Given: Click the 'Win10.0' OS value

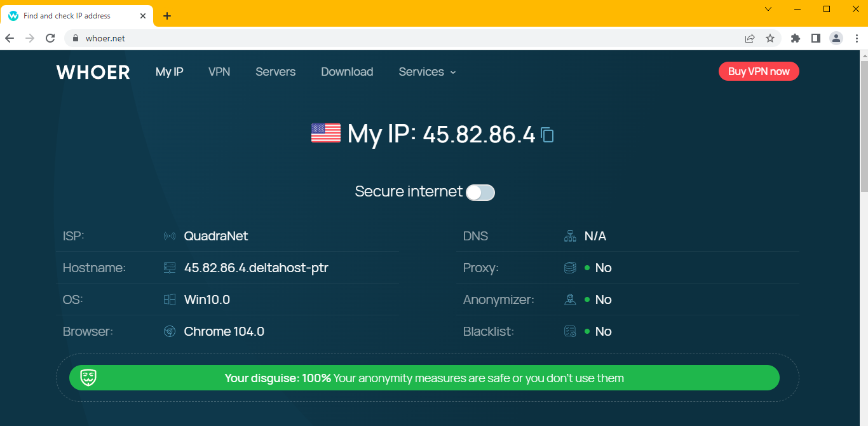Looking at the screenshot, I should point(207,299).
